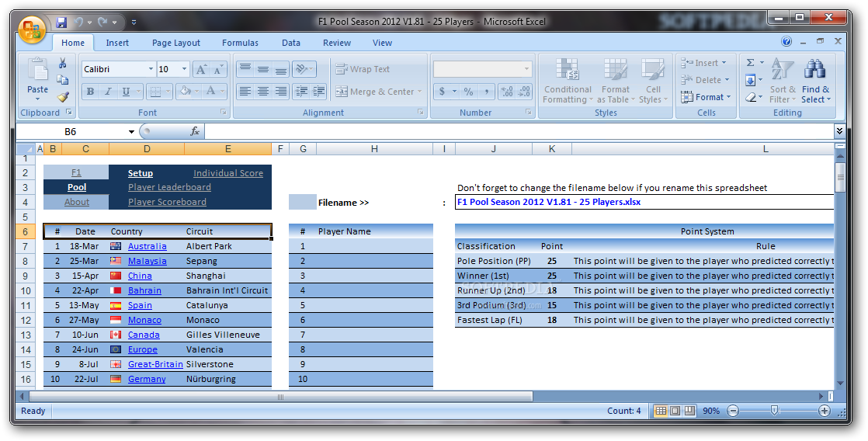Decrease font size with Shrink Font

219,69
